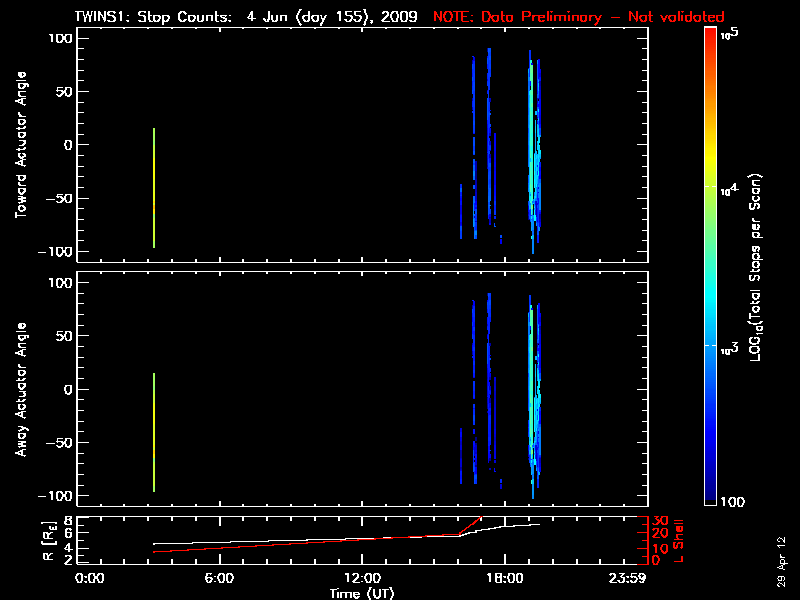Click the red 'L Shell' axis label
The width and height of the screenshot is (800, 600).
[x=679, y=539]
